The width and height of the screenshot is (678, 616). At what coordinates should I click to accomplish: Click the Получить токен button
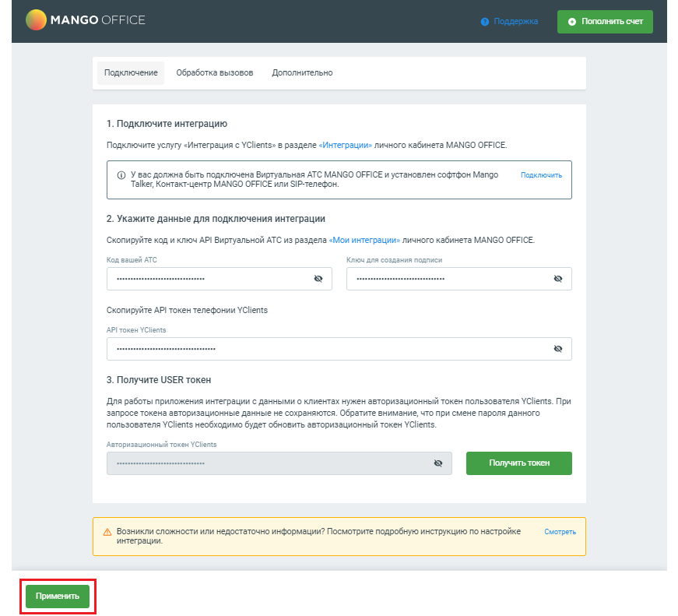(x=519, y=463)
